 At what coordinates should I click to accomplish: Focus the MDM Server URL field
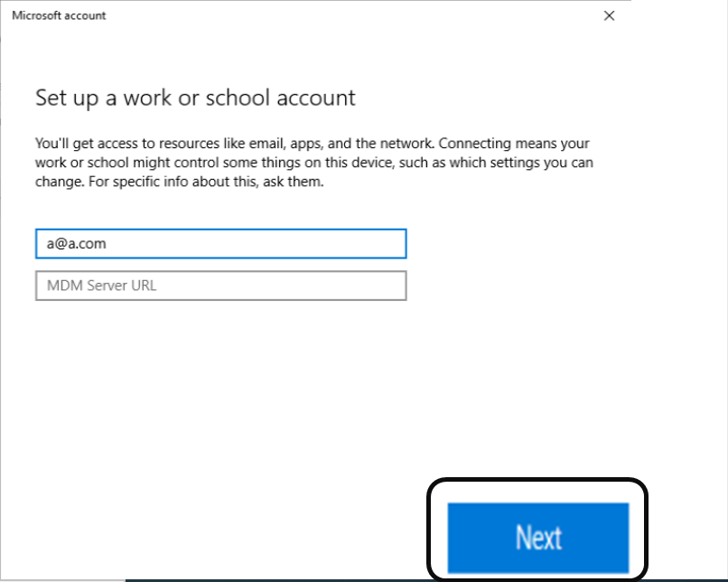click(221, 286)
